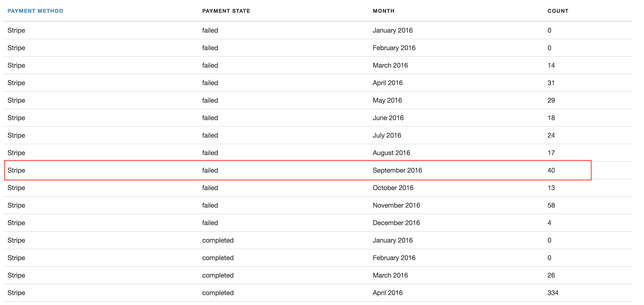Click count 13 in October 2016 row
The height and width of the screenshot is (305, 644).
(x=551, y=188)
